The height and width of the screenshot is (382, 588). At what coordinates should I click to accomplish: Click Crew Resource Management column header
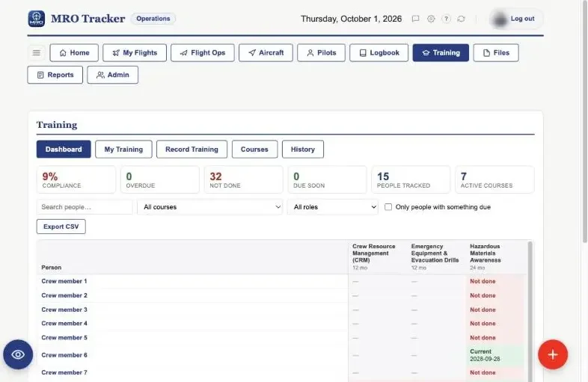(378, 257)
